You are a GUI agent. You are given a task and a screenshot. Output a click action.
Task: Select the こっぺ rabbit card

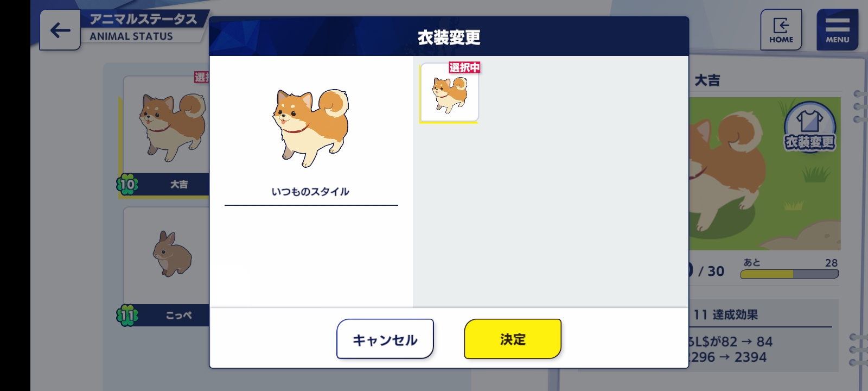(166, 266)
